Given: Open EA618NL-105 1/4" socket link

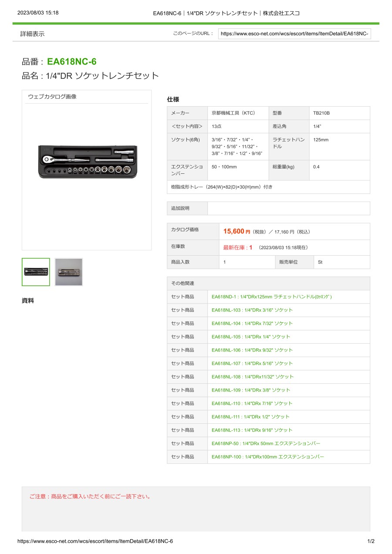Looking at the screenshot, I should (250, 337).
